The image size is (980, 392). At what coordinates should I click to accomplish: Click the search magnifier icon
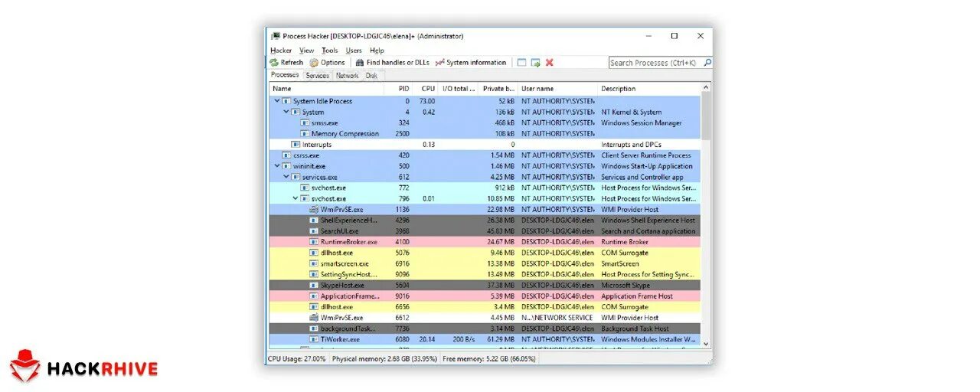tap(707, 63)
